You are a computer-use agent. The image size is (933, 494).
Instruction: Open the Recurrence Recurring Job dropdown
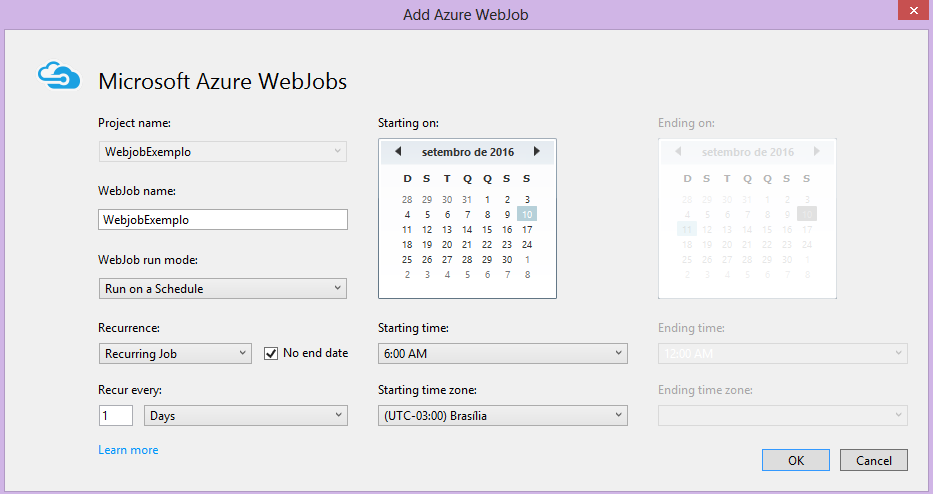pos(175,354)
